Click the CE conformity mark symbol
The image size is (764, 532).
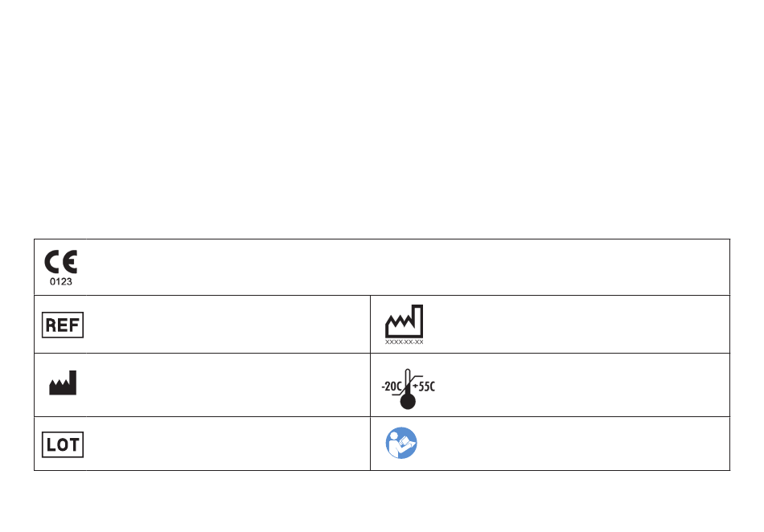tap(61, 262)
